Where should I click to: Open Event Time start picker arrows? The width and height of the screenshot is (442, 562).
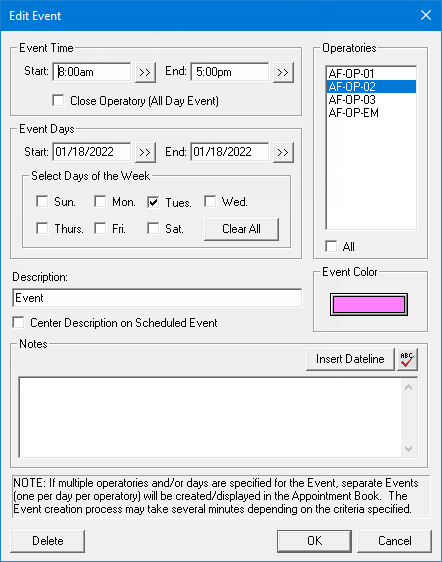pyautogui.click(x=145, y=72)
